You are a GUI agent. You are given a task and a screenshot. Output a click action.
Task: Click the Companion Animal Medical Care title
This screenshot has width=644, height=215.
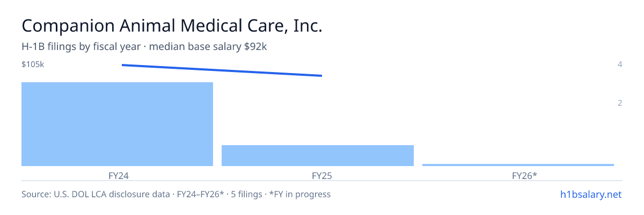click(172, 26)
